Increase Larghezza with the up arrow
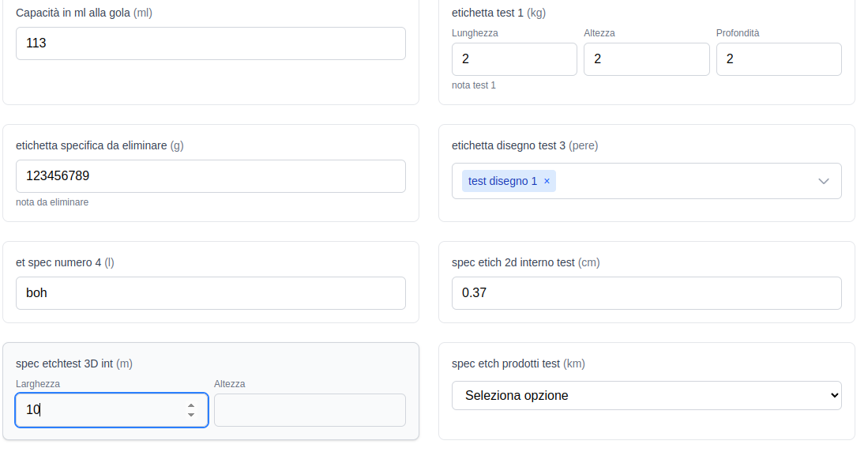 (x=191, y=405)
